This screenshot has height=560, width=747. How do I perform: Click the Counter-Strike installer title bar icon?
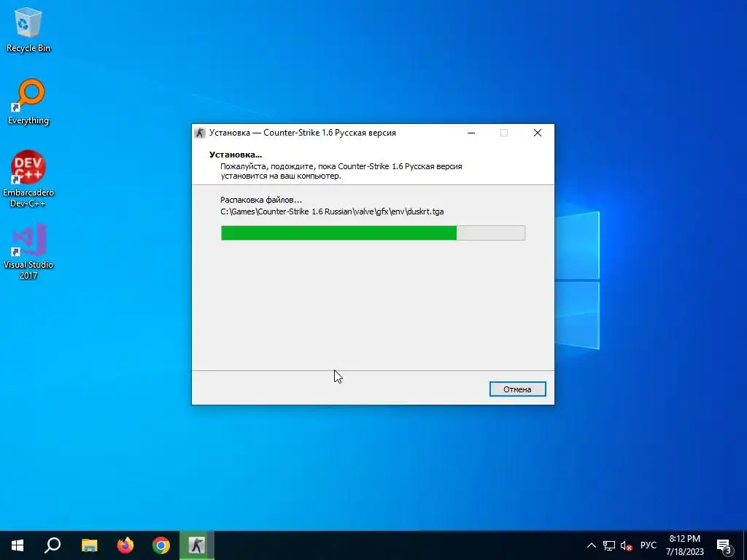pyautogui.click(x=200, y=133)
